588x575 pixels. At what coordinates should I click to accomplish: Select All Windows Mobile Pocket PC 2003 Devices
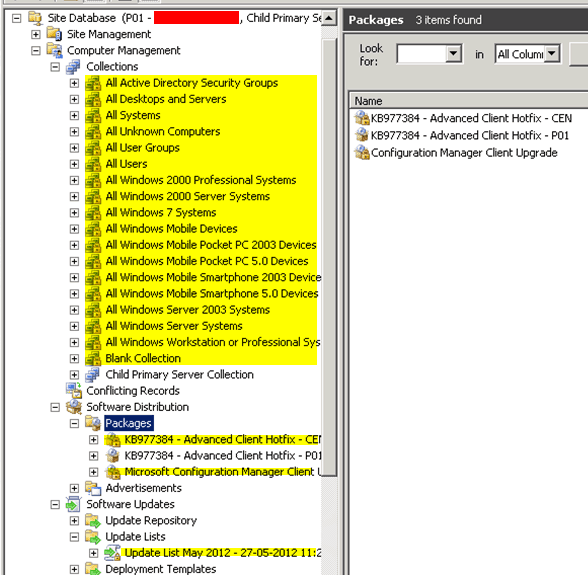tap(211, 245)
